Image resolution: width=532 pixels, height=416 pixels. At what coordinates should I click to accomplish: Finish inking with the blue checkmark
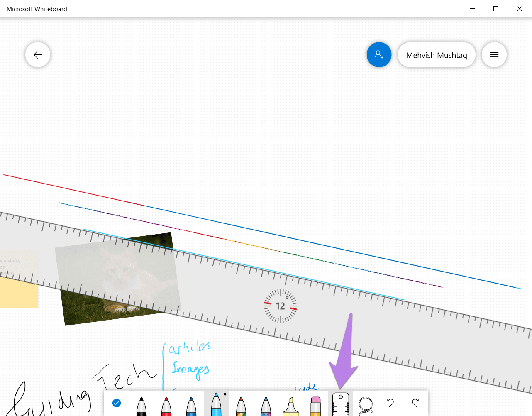point(117,403)
